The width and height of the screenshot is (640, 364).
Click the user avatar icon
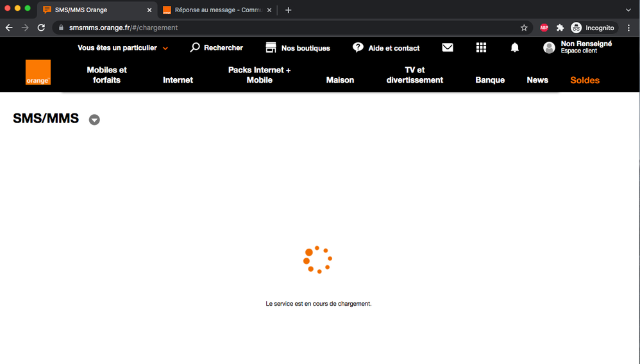pyautogui.click(x=549, y=48)
